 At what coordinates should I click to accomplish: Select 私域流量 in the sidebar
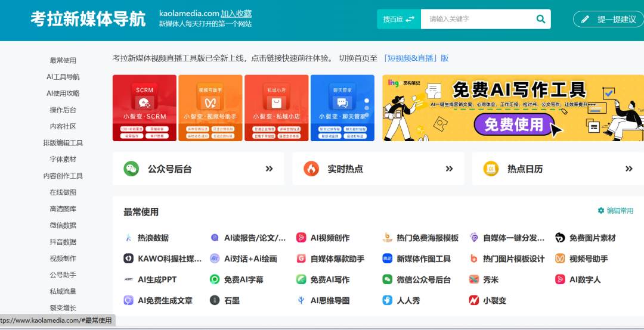pyautogui.click(x=63, y=291)
